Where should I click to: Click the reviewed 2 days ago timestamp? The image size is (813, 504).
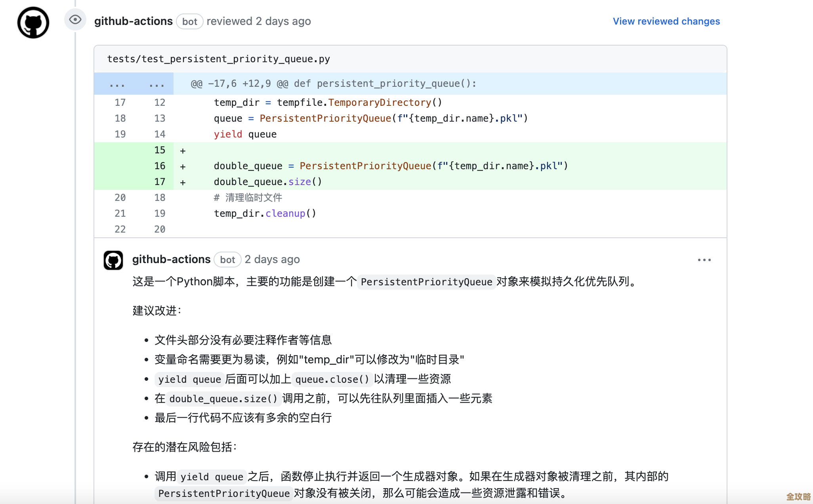pos(283,21)
